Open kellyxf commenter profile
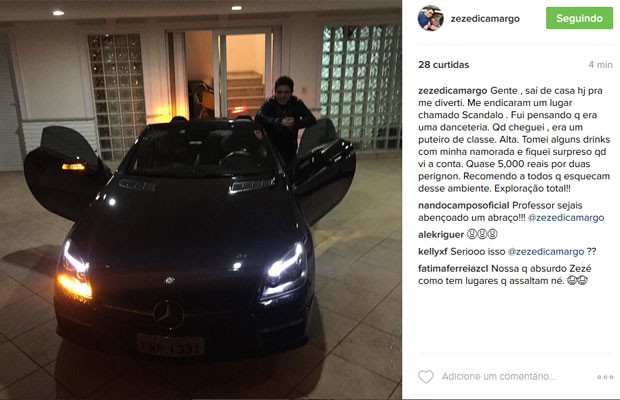Image resolution: width=620 pixels, height=400 pixels. pyautogui.click(x=433, y=252)
